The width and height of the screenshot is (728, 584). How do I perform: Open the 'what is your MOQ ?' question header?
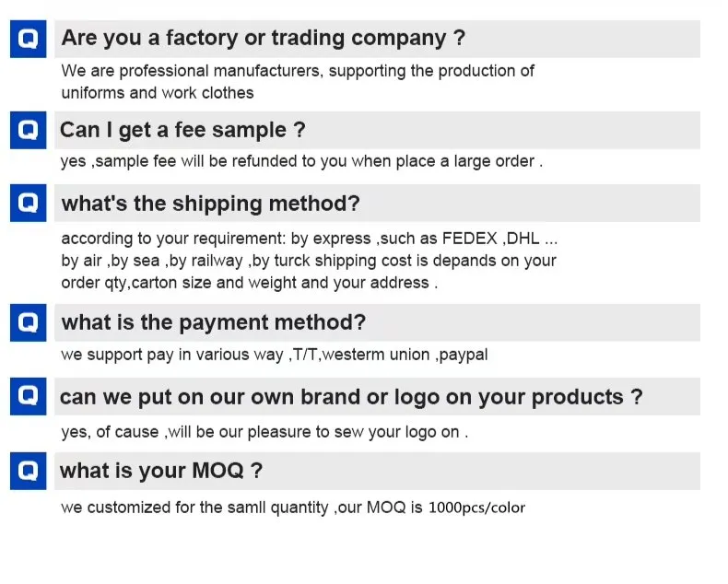pyautogui.click(x=161, y=472)
